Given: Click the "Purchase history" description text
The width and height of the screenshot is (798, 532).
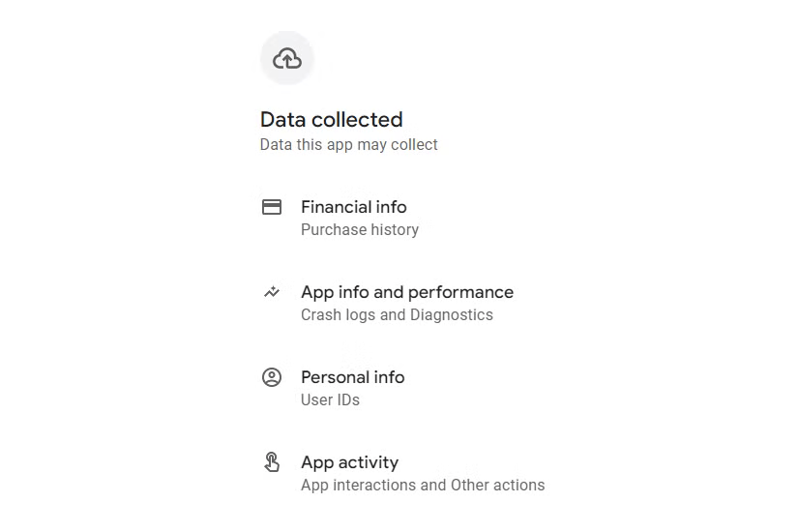Looking at the screenshot, I should [359, 230].
